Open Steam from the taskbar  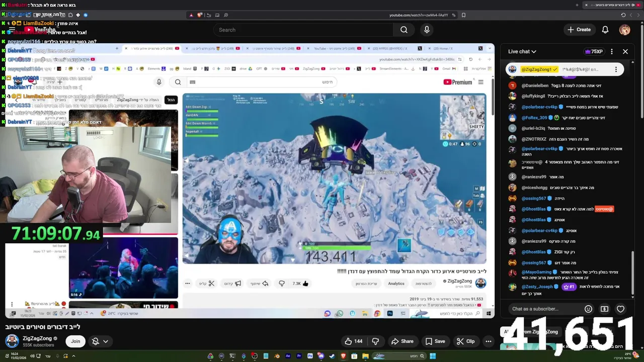[x=332, y=356]
